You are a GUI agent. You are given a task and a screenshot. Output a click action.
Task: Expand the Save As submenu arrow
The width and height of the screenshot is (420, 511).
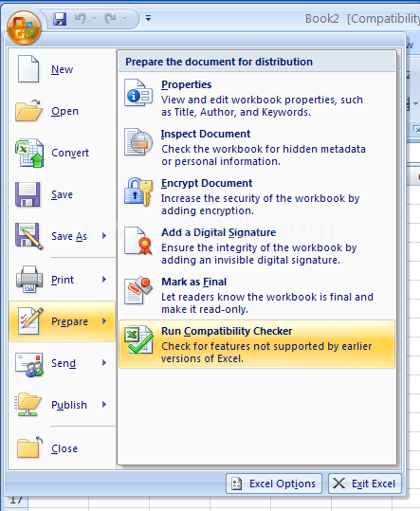[104, 236]
